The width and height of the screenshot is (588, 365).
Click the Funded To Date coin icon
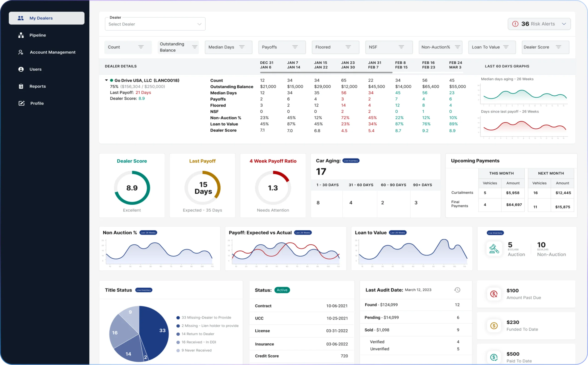click(494, 326)
